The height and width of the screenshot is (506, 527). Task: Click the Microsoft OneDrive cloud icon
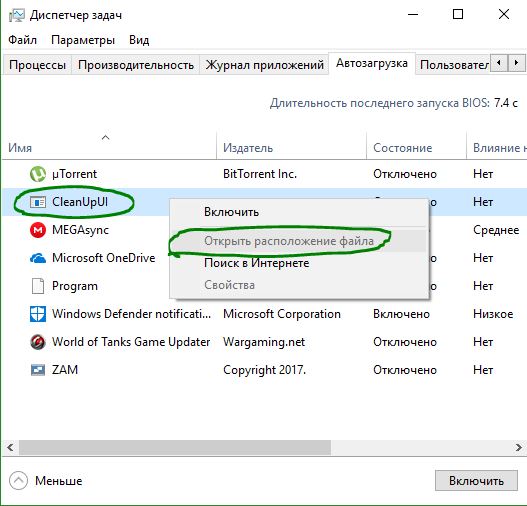pos(38,258)
